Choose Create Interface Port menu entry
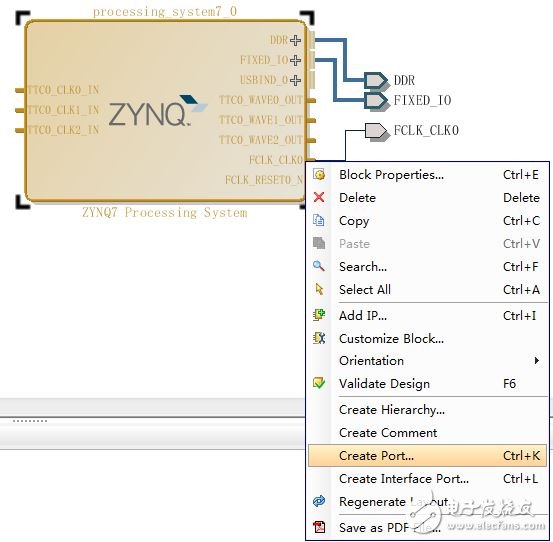553x542 pixels. tap(427, 479)
